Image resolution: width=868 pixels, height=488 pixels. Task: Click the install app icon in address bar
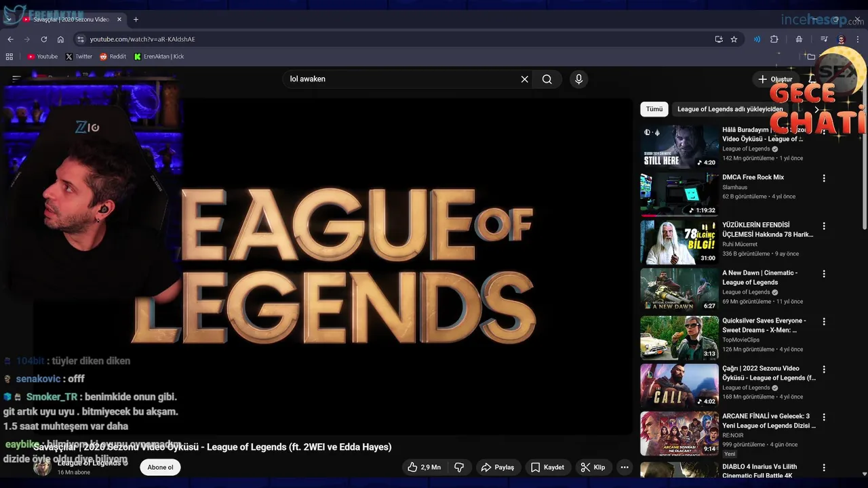719,39
